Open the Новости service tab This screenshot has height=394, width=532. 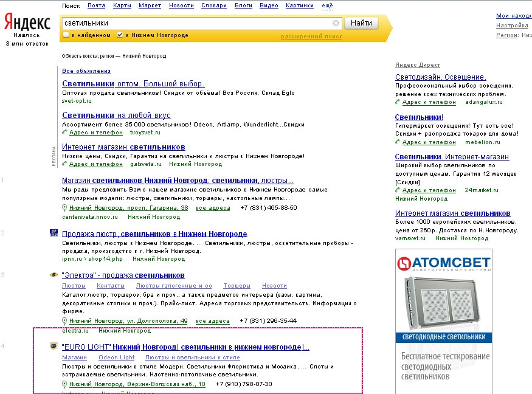(182, 5)
